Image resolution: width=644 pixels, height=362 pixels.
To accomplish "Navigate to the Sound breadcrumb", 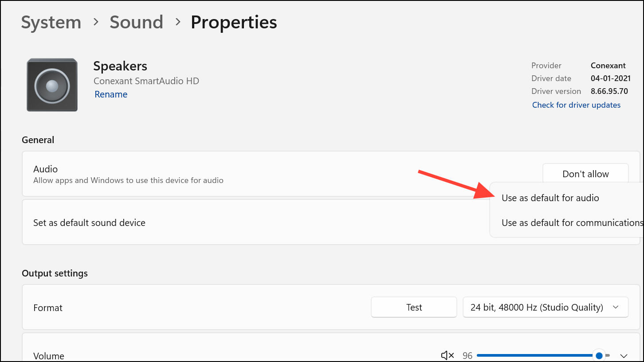I will click(136, 22).
